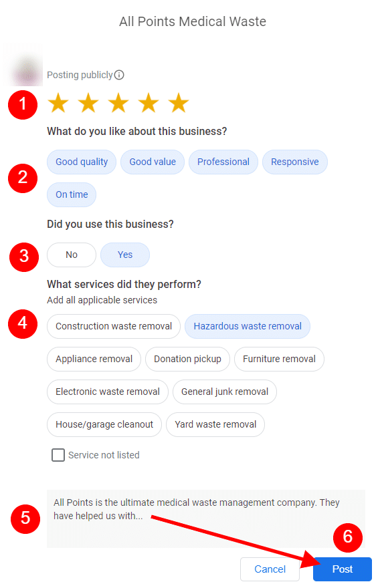
Task: Select the second rating star
Action: pyautogui.click(x=88, y=103)
